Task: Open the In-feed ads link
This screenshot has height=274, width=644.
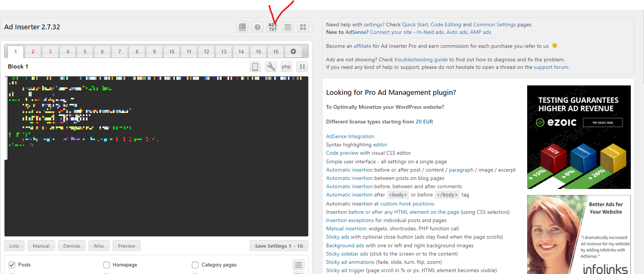Action: point(430,32)
